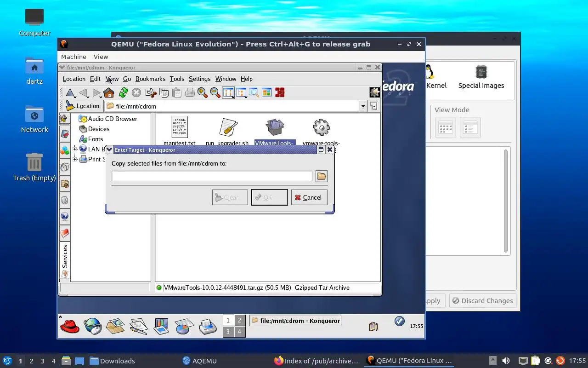Expand the location history dropdown arrow
This screenshot has height=368, width=588.
click(x=363, y=106)
